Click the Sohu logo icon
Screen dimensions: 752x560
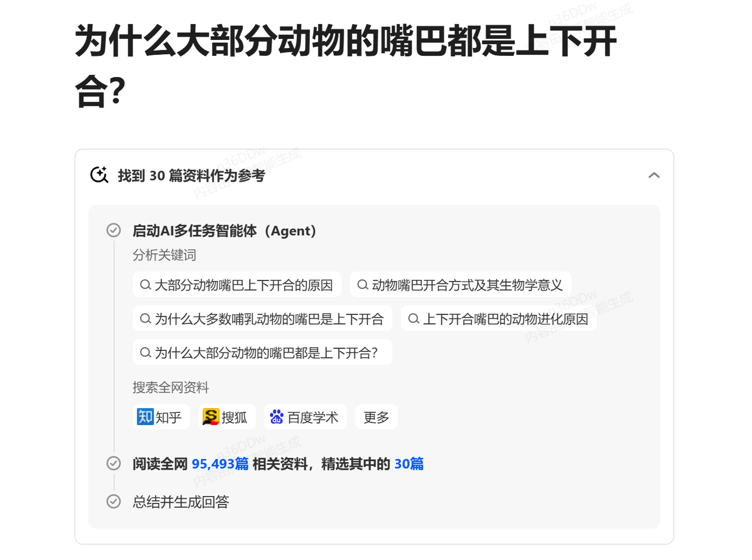[x=211, y=417]
